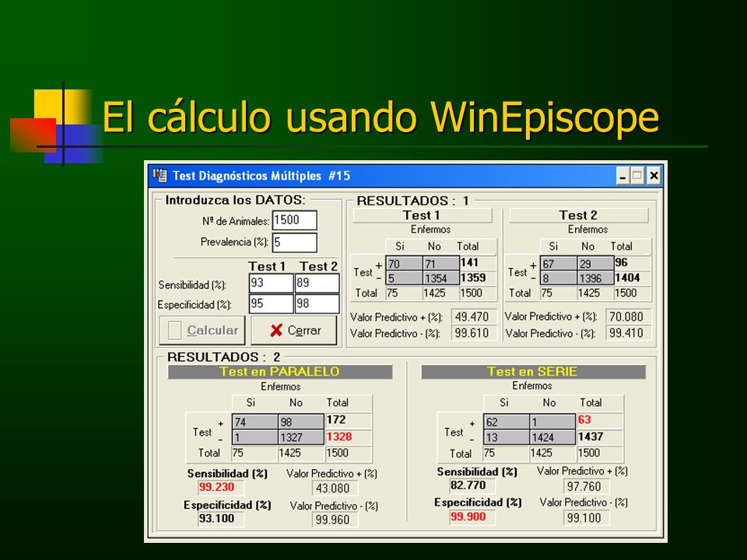Click Test 2 cell value 1396
The height and width of the screenshot is (560, 747).
[595, 278]
